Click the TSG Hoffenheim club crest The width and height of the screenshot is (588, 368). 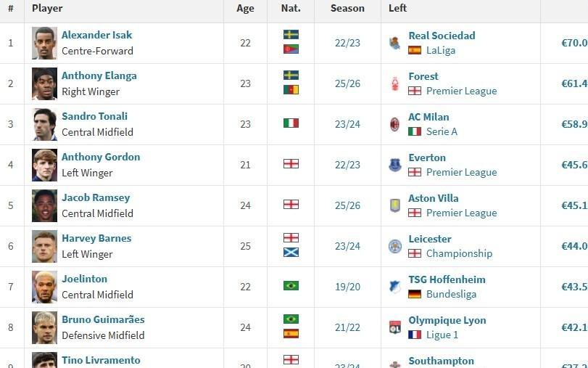coord(394,287)
